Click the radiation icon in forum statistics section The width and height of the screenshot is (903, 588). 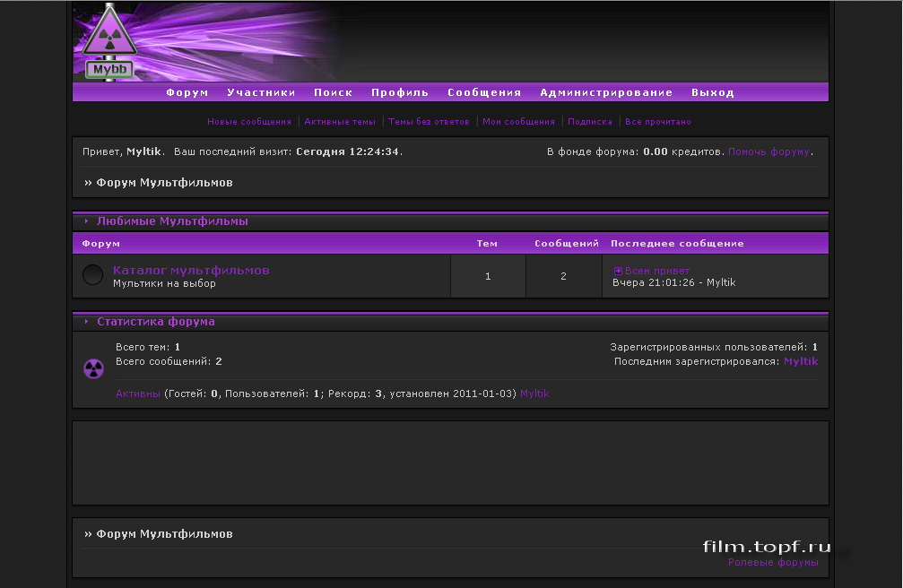(93, 368)
